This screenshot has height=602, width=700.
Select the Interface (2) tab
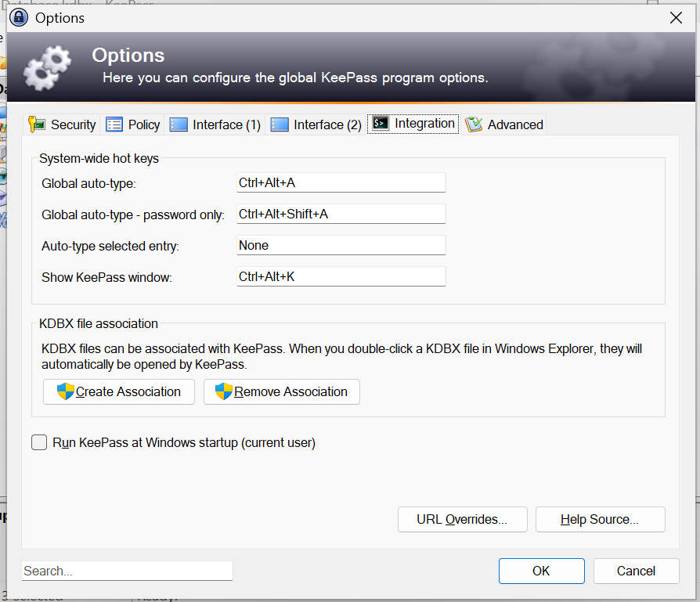tap(316, 124)
